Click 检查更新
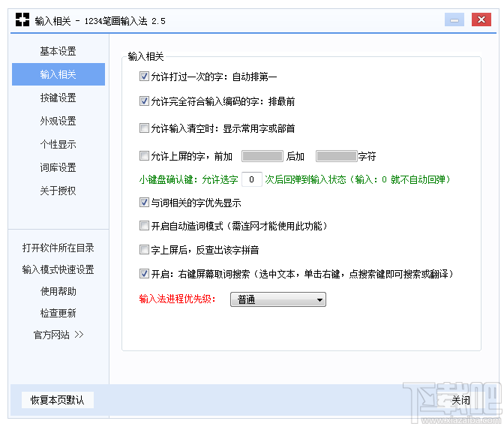The image size is (504, 424). 58,313
